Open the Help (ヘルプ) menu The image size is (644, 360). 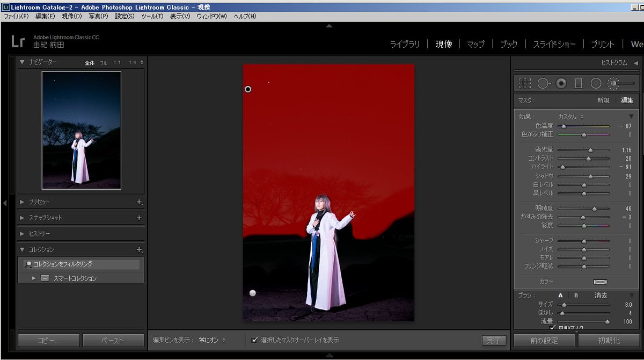click(x=245, y=17)
